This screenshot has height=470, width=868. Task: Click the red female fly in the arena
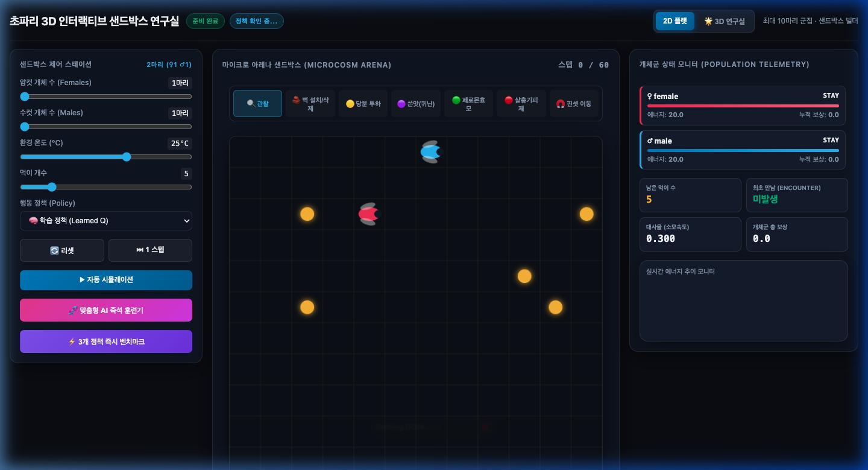click(x=369, y=214)
